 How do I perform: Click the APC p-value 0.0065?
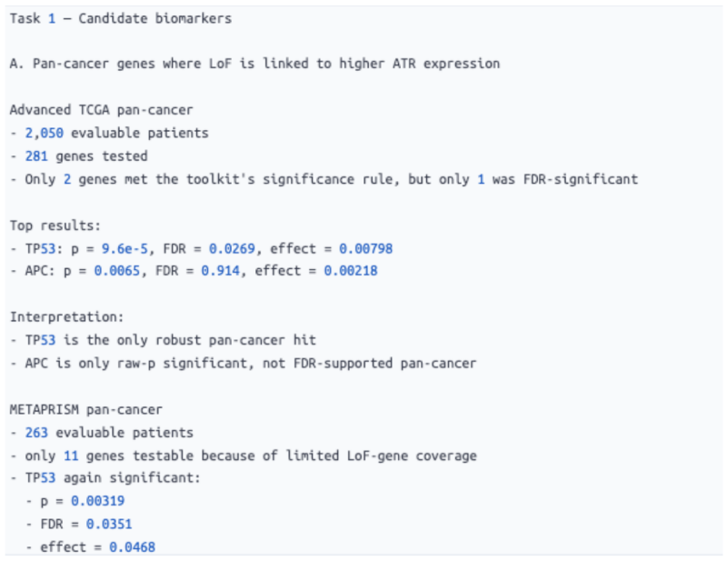(117, 271)
